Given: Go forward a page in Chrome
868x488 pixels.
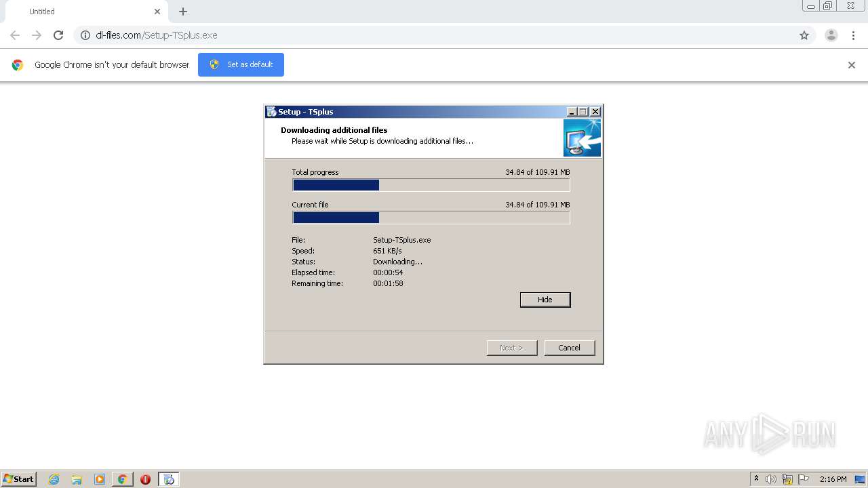Looking at the screenshot, I should (37, 35).
